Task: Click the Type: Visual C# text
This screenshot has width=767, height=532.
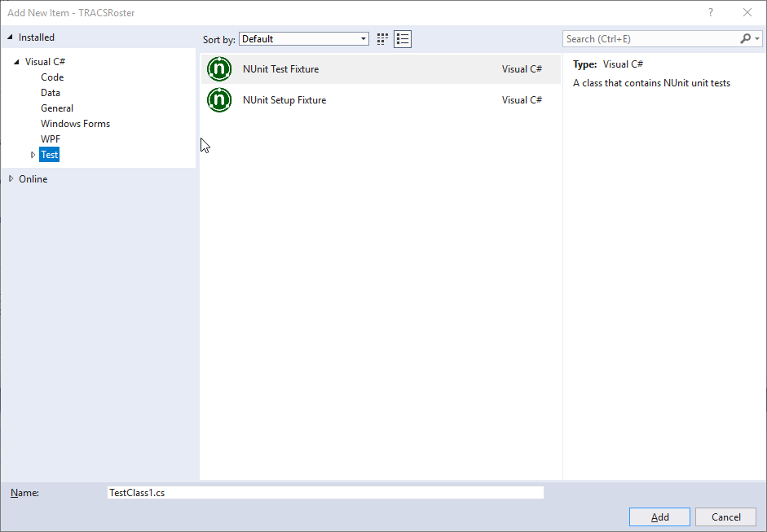Action: click(x=608, y=64)
